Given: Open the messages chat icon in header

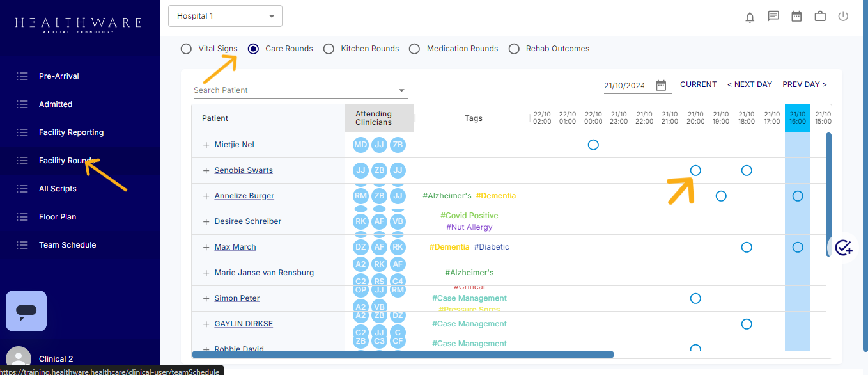Looking at the screenshot, I should click(x=773, y=17).
